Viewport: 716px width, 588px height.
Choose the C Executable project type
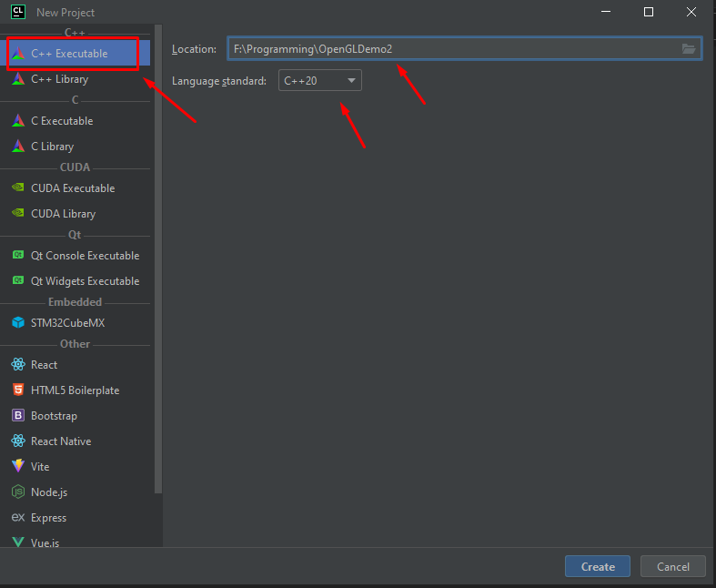(x=75, y=121)
